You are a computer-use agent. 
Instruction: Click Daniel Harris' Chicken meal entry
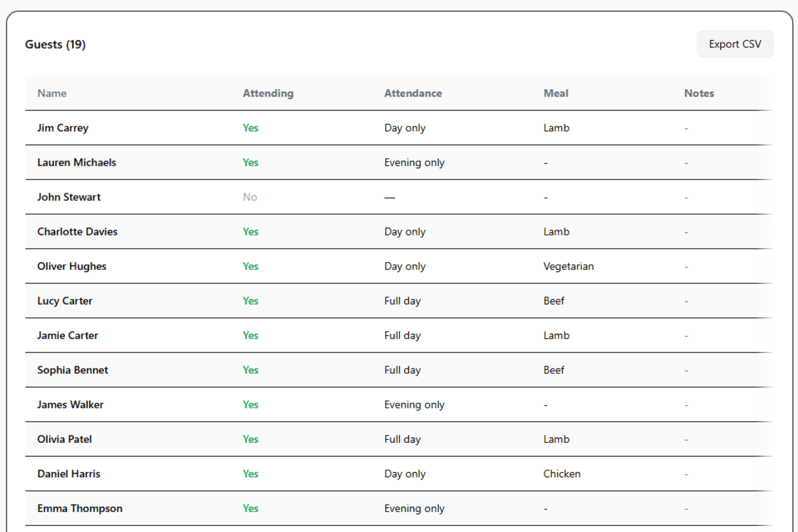tap(561, 473)
